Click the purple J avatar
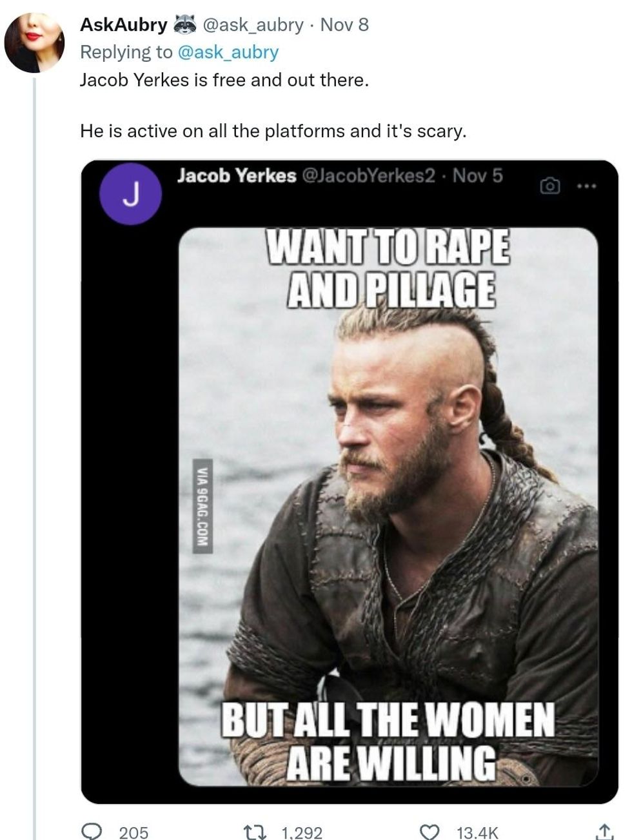 [x=131, y=195]
